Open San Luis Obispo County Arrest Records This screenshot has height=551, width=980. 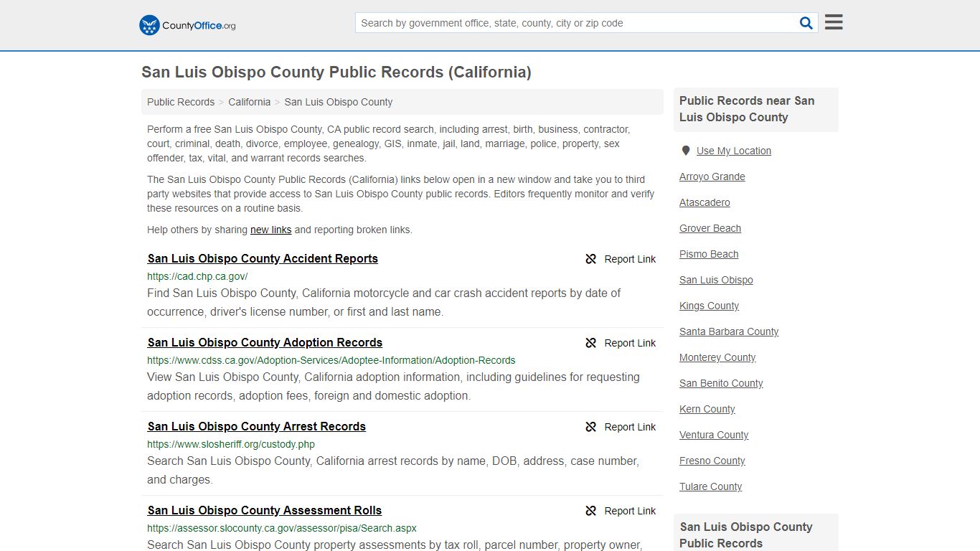256,426
